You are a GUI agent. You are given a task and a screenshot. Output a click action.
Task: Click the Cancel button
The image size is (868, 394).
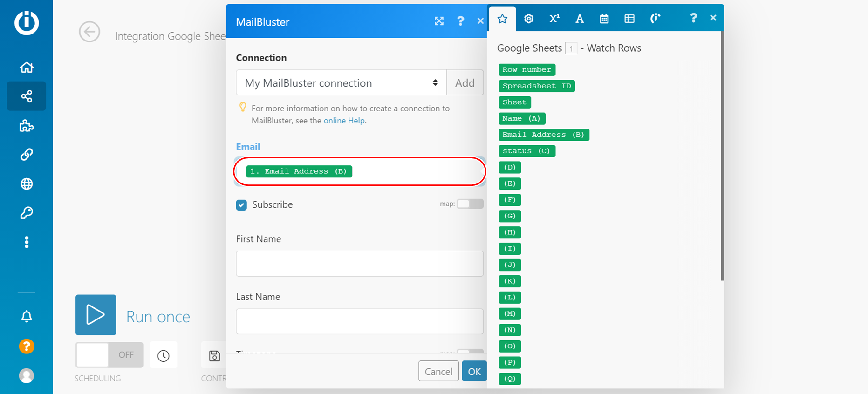pyautogui.click(x=438, y=371)
